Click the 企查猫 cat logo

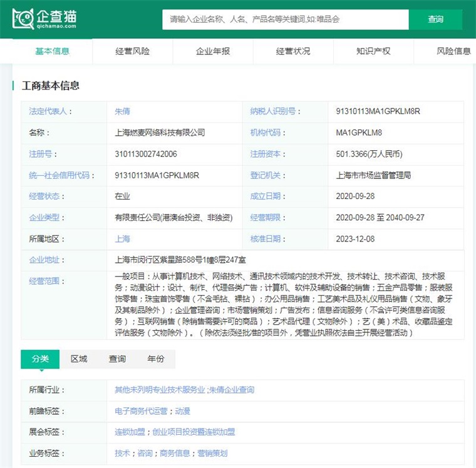[x=44, y=19]
